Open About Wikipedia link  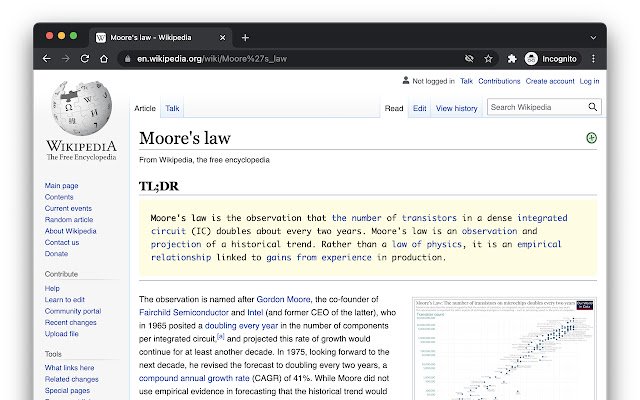(x=70, y=231)
